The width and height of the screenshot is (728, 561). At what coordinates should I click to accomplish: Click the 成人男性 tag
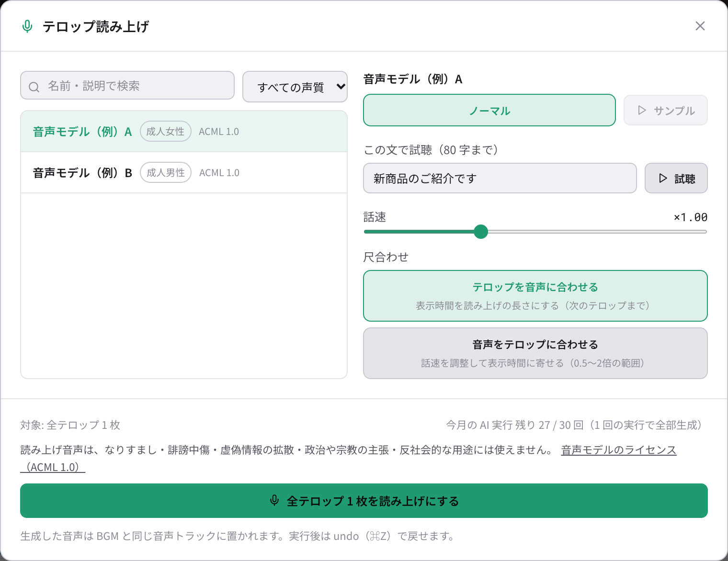(166, 173)
